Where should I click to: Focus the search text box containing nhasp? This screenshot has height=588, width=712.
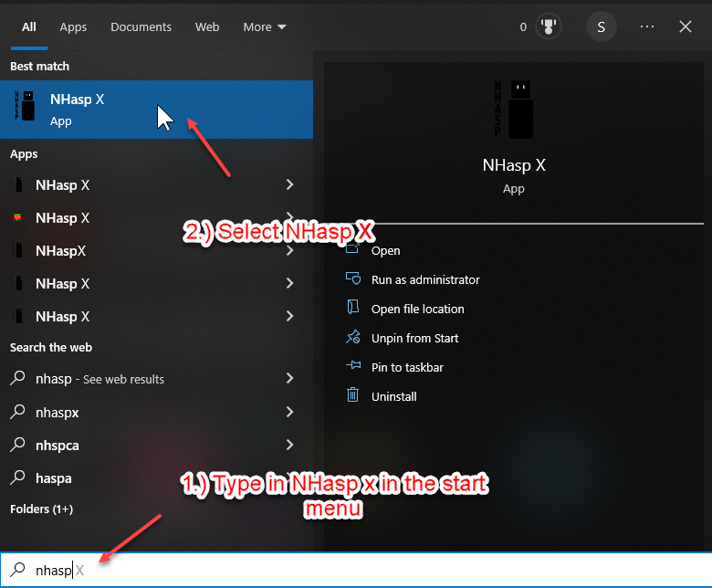pos(356,570)
